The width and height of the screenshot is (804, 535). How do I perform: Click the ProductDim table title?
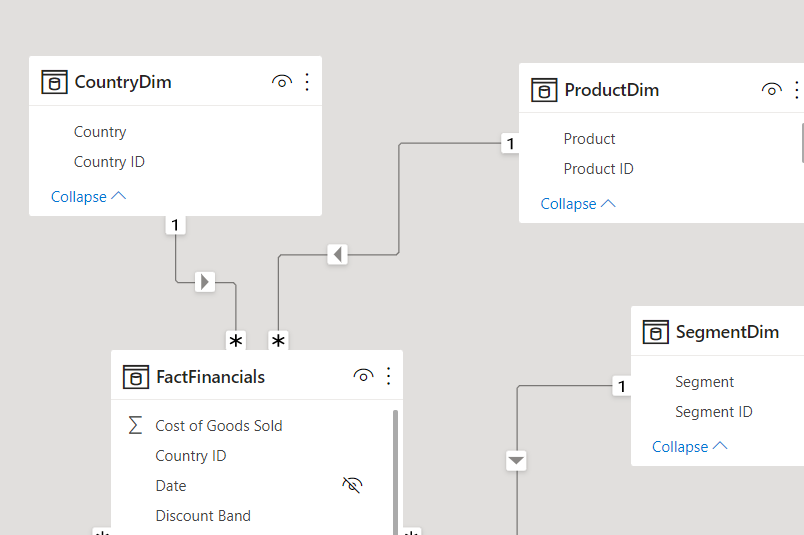click(612, 90)
